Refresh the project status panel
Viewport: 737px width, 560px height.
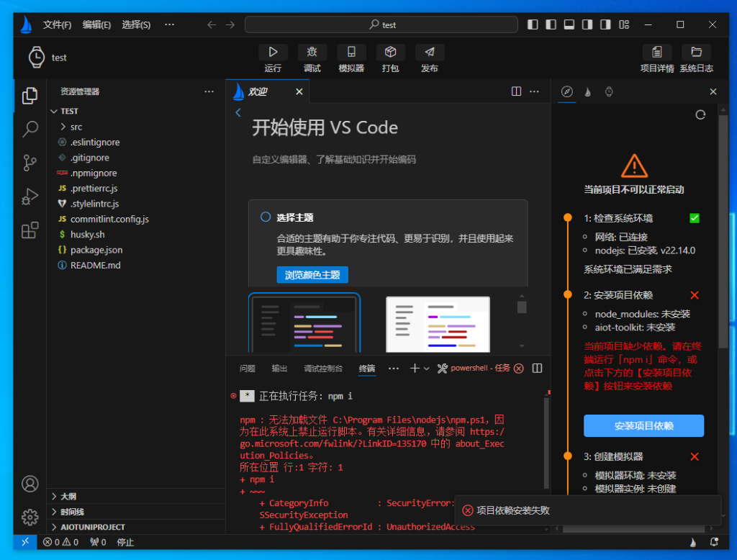(700, 114)
